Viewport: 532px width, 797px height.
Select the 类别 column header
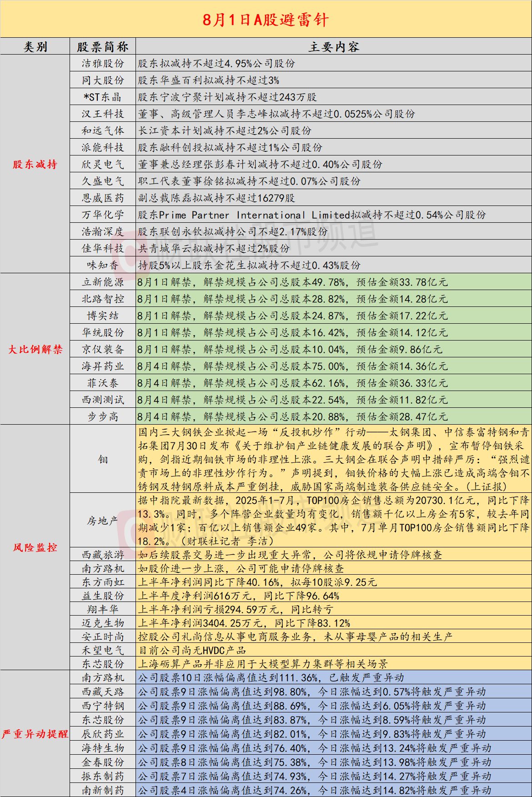[x=35, y=46]
